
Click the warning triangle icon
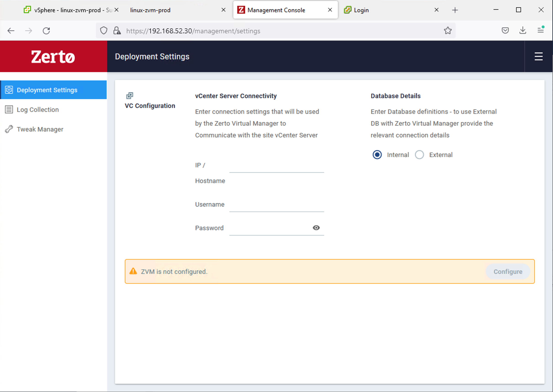click(x=133, y=271)
